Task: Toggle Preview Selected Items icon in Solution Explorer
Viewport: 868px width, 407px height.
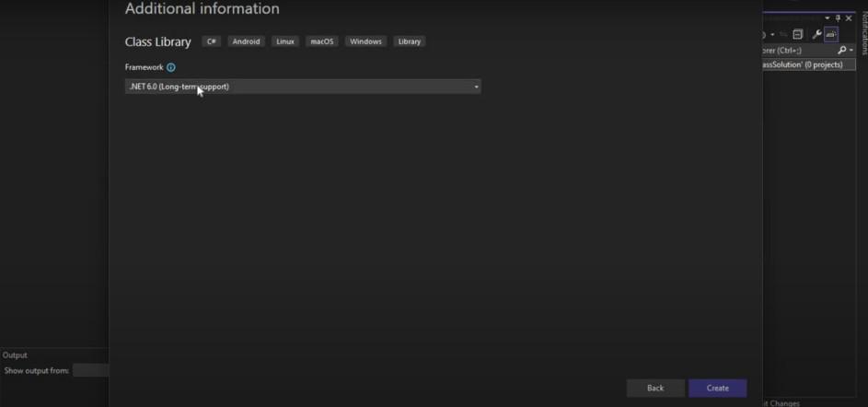Action: coord(831,34)
